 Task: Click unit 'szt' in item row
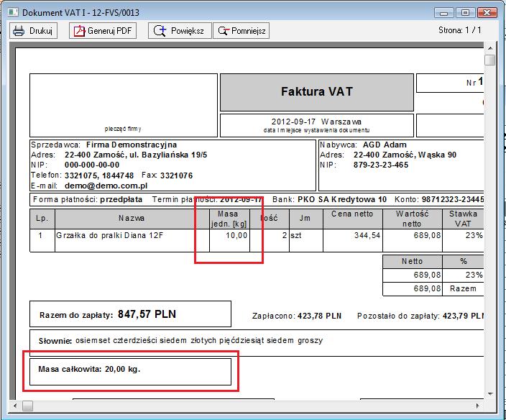tap(296, 235)
